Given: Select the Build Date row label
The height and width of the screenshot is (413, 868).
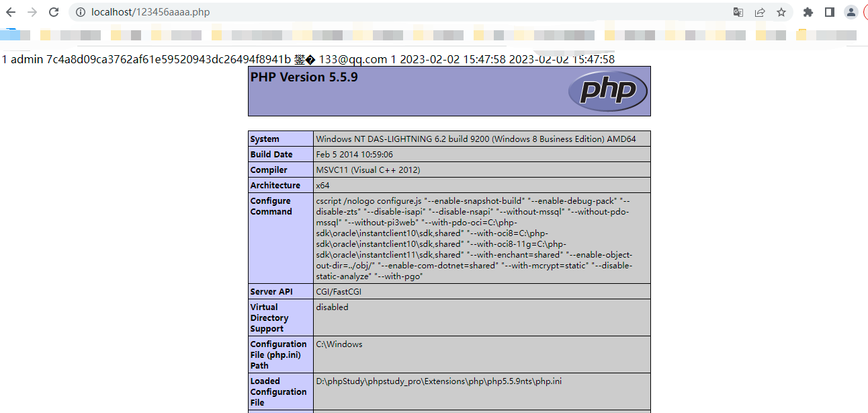Looking at the screenshot, I should 271,155.
